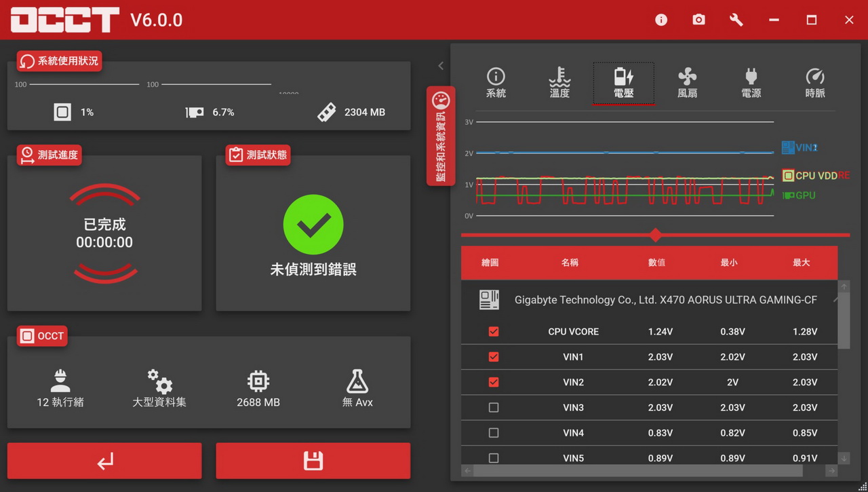Click the scroll-up arrow of the table
Screen dimensions: 868x492
844,287
